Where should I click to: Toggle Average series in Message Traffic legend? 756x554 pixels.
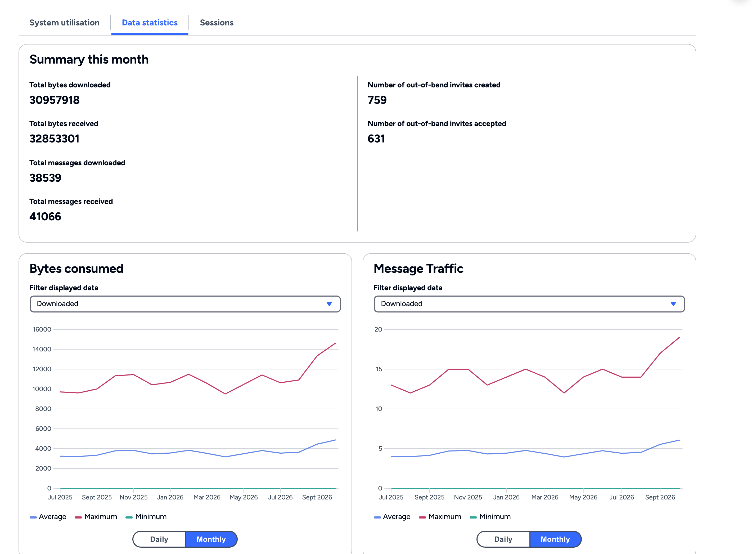[x=392, y=517]
